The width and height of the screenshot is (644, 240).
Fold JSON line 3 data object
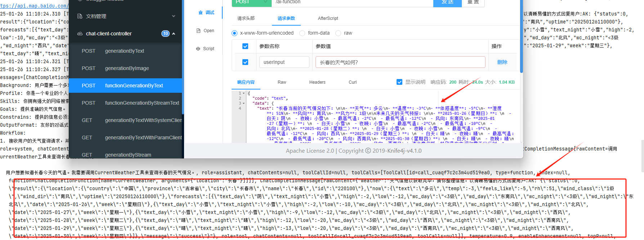click(244, 103)
